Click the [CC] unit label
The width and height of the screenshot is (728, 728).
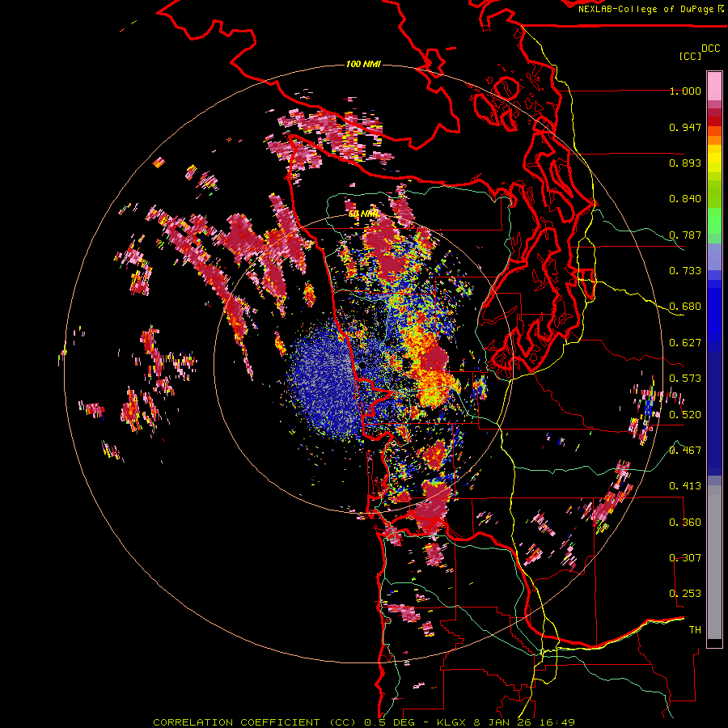690,56
